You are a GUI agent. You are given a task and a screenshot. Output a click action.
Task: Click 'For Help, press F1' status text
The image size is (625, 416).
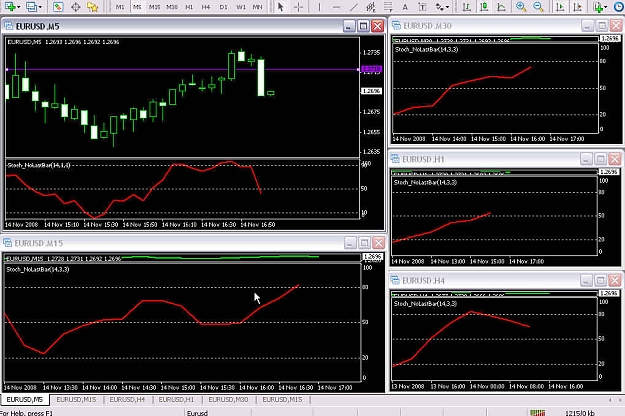27,413
